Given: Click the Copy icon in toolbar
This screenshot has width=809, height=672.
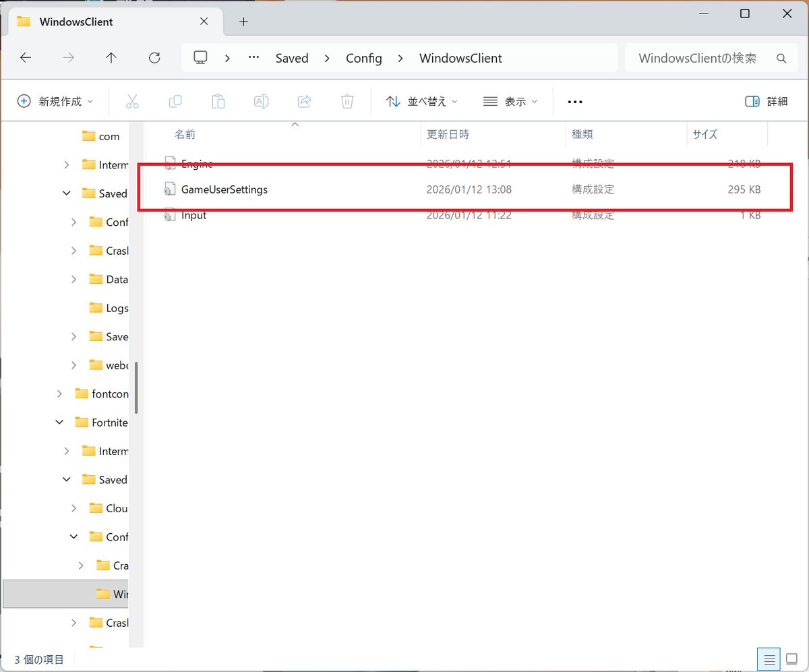Looking at the screenshot, I should [x=175, y=101].
